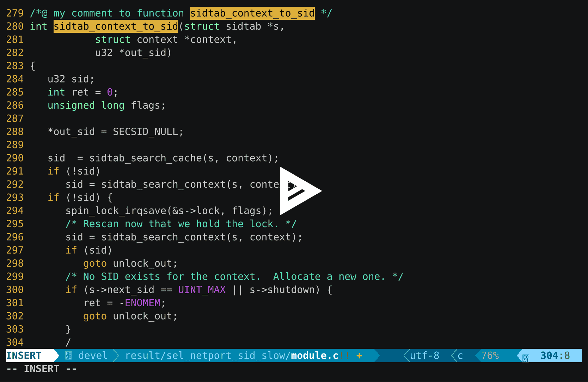
Task: Click the highlighted sidtab_context_to_sid on line 280
Action: (x=116, y=26)
